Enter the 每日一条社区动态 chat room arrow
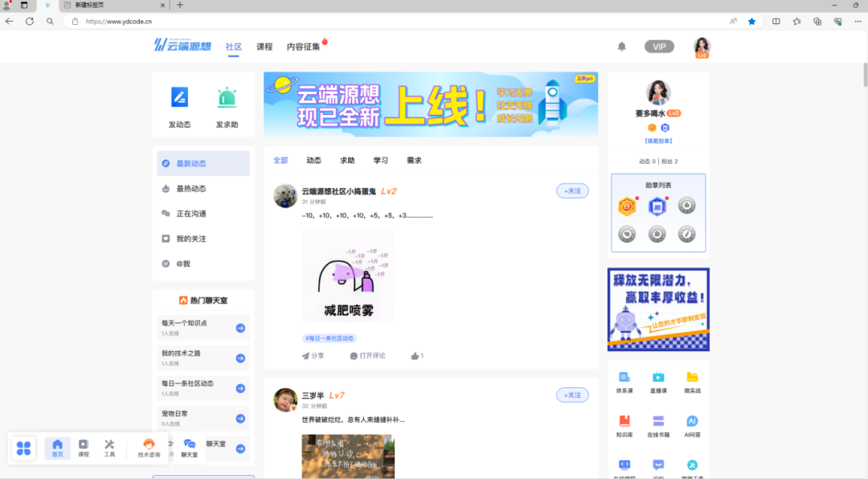Image resolution: width=868 pixels, height=479 pixels. (x=240, y=389)
